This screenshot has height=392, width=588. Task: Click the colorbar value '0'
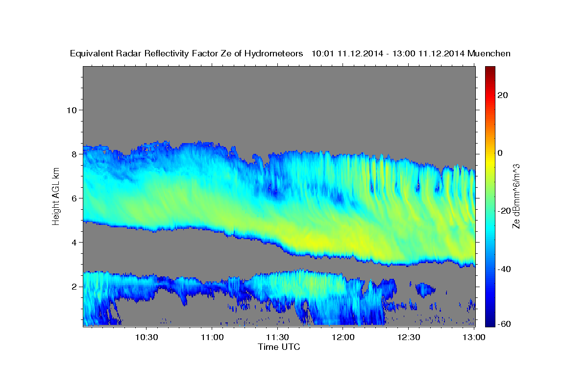pos(500,153)
